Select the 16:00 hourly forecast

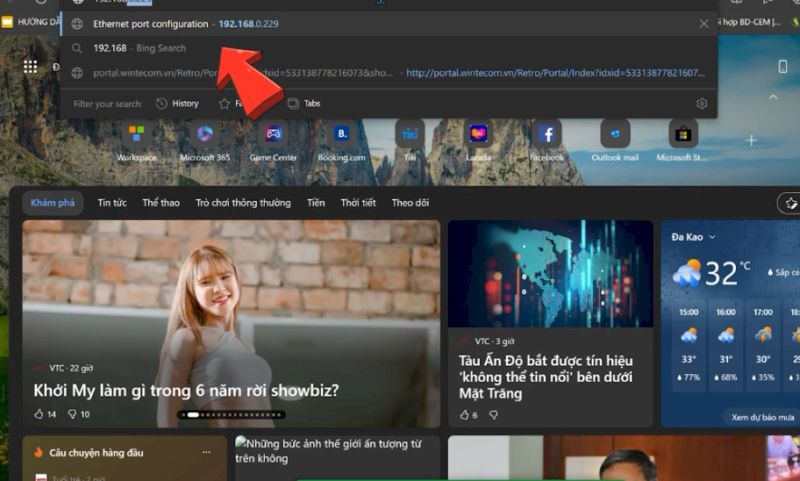726,346
